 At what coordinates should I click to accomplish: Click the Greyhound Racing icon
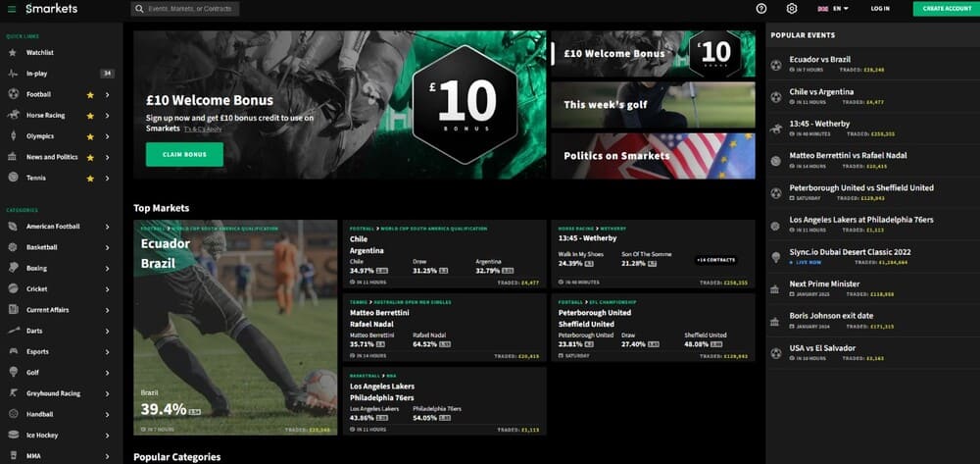(13, 393)
